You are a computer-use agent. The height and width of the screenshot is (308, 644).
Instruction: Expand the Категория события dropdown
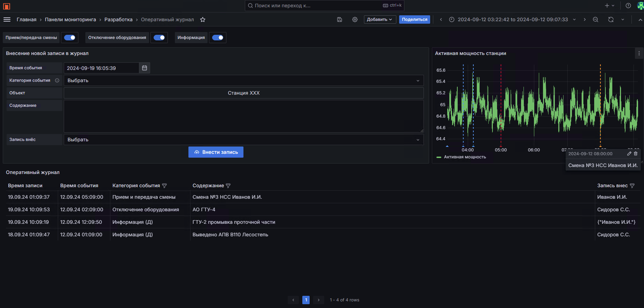click(243, 80)
